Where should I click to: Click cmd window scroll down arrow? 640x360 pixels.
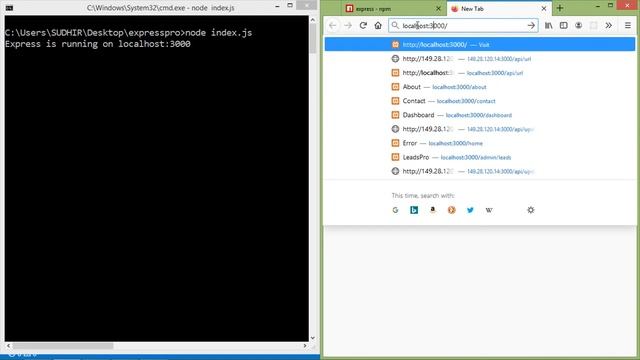click(313, 338)
